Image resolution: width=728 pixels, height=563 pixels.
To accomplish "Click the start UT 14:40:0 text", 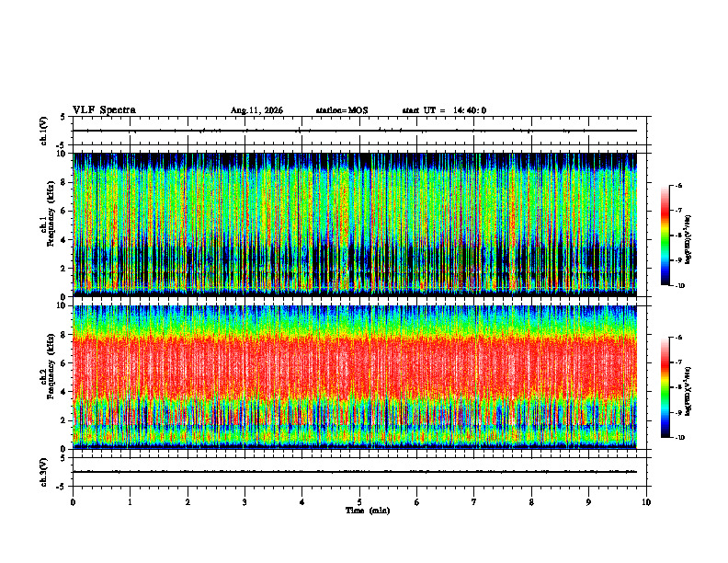I will tap(444, 110).
